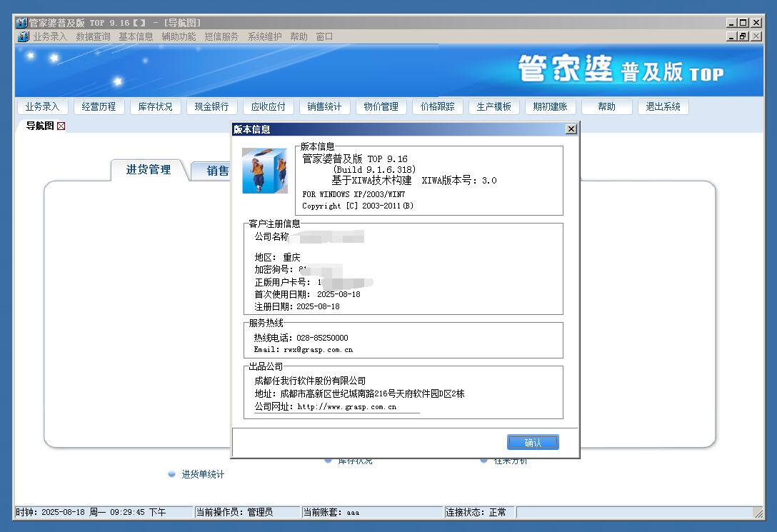Click the 热线电话 028-85250000 text

coord(301,337)
